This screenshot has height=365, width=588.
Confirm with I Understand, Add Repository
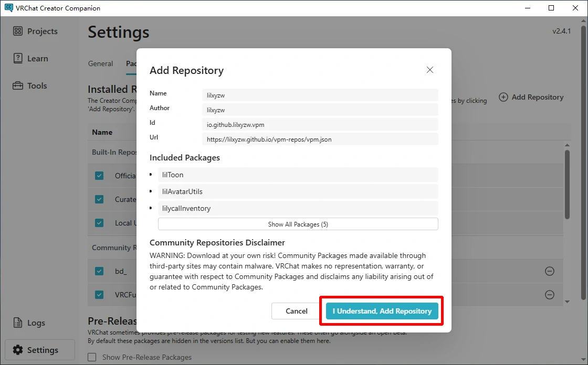(x=382, y=311)
